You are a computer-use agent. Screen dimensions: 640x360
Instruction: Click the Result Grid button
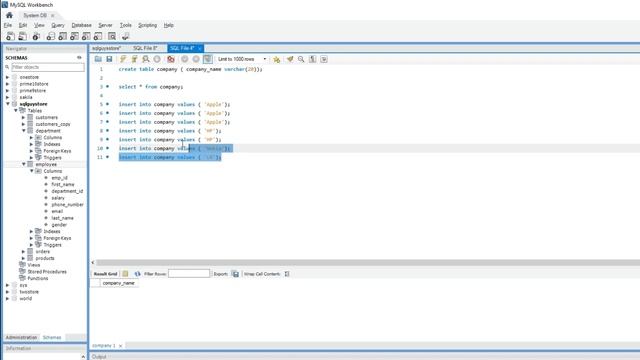(x=105, y=274)
